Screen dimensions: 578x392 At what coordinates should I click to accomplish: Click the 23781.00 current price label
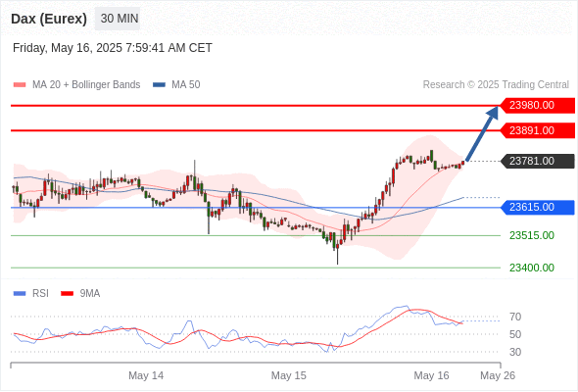coord(538,161)
